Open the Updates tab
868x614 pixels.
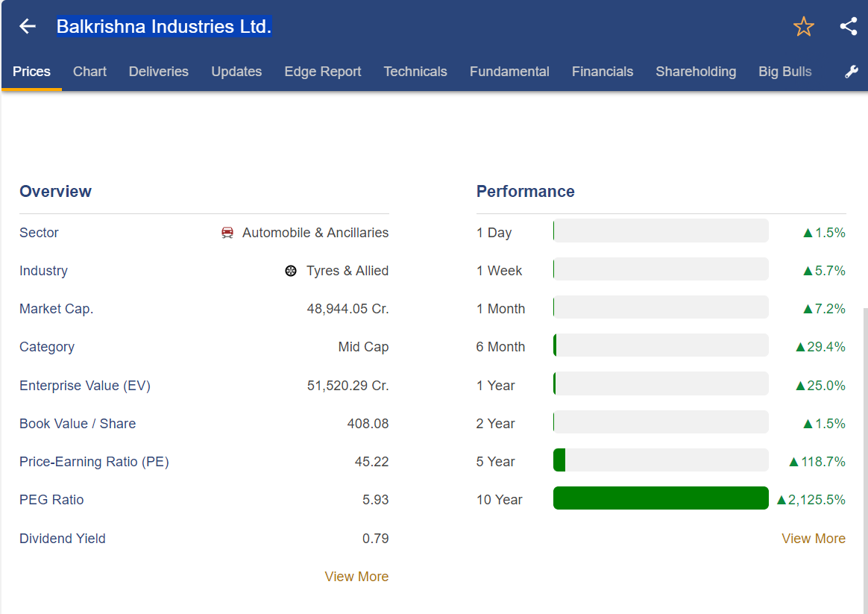click(236, 72)
